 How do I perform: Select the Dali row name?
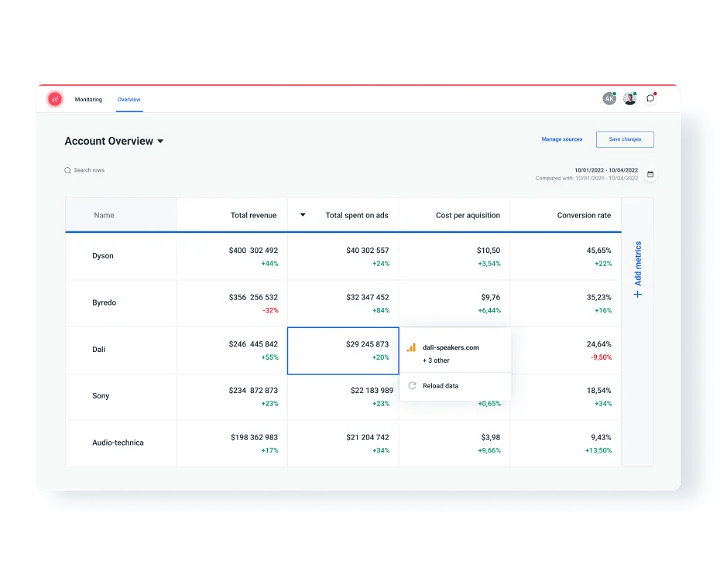[x=99, y=349]
